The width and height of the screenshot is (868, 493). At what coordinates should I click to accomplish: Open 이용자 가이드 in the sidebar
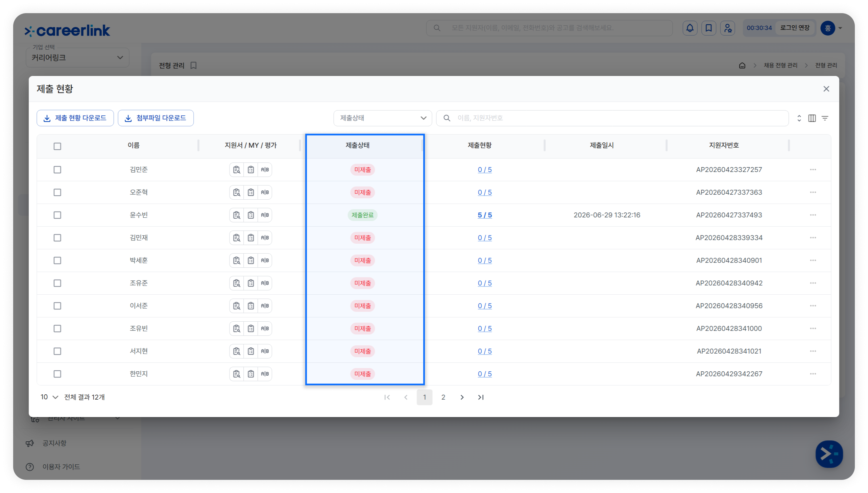pos(61,467)
